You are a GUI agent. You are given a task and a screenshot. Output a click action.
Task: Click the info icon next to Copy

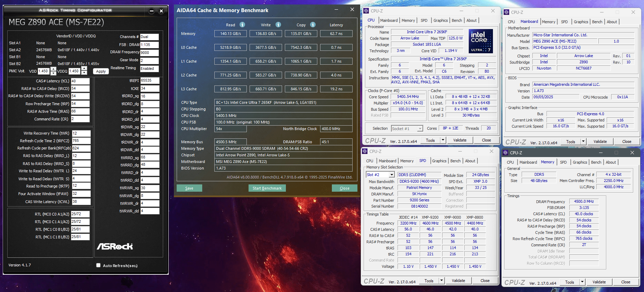313,25
